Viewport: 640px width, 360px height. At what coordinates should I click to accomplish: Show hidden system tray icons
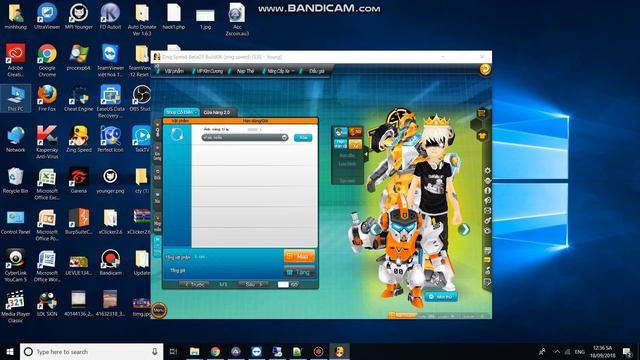557,351
